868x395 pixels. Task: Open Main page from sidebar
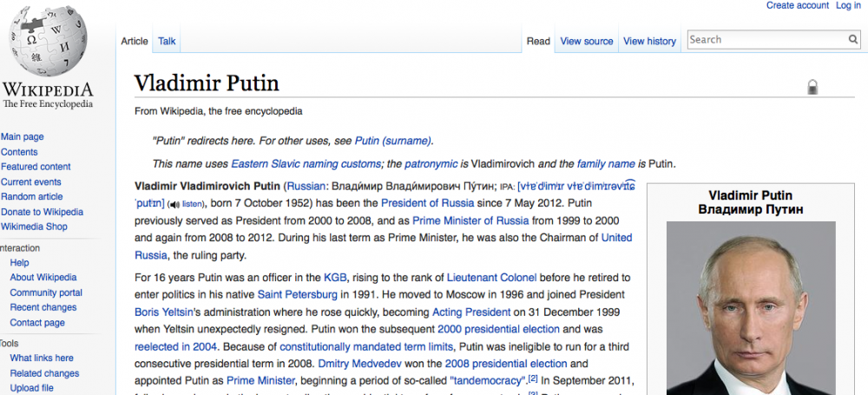tap(23, 137)
